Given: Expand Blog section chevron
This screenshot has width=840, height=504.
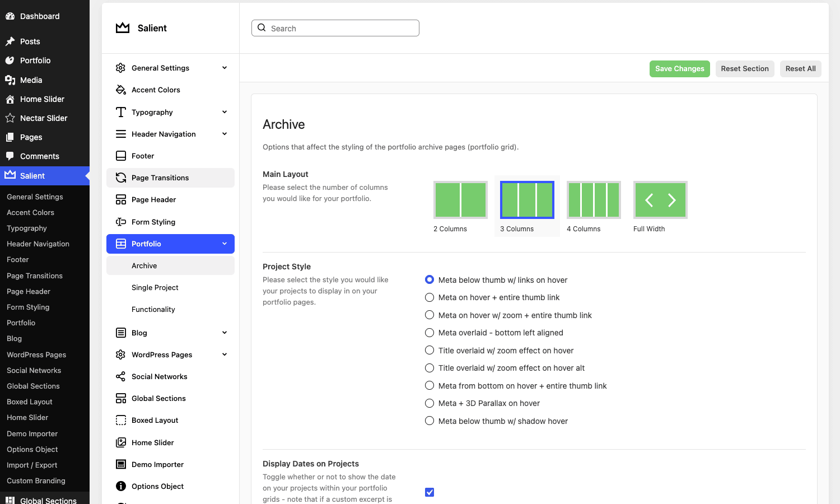Looking at the screenshot, I should click(x=225, y=333).
